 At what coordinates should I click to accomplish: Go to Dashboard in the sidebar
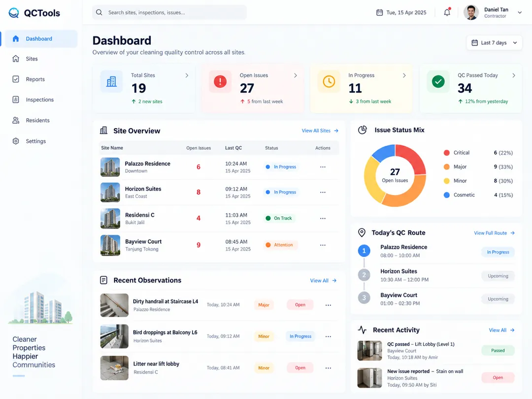coord(41,39)
